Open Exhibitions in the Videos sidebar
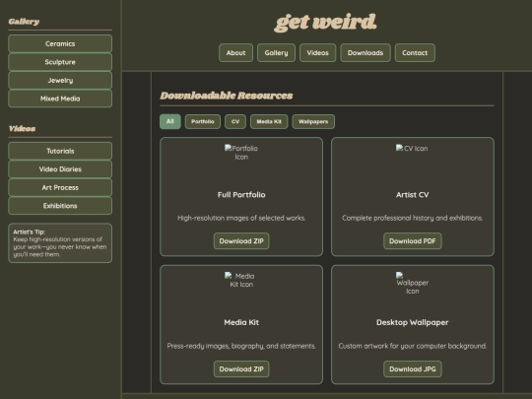The width and height of the screenshot is (532, 399). (x=60, y=206)
